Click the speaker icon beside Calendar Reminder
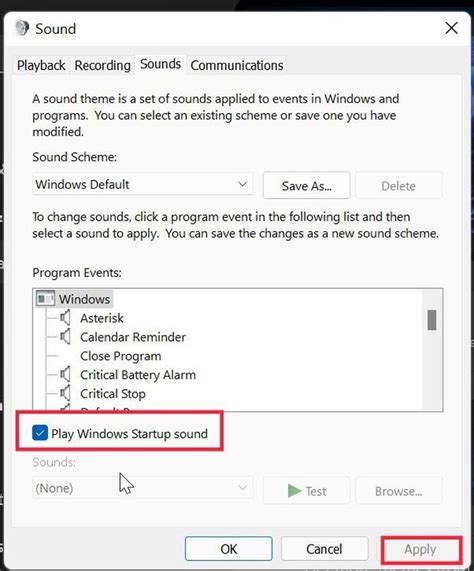Viewport: 474px width, 571px height. (66, 337)
